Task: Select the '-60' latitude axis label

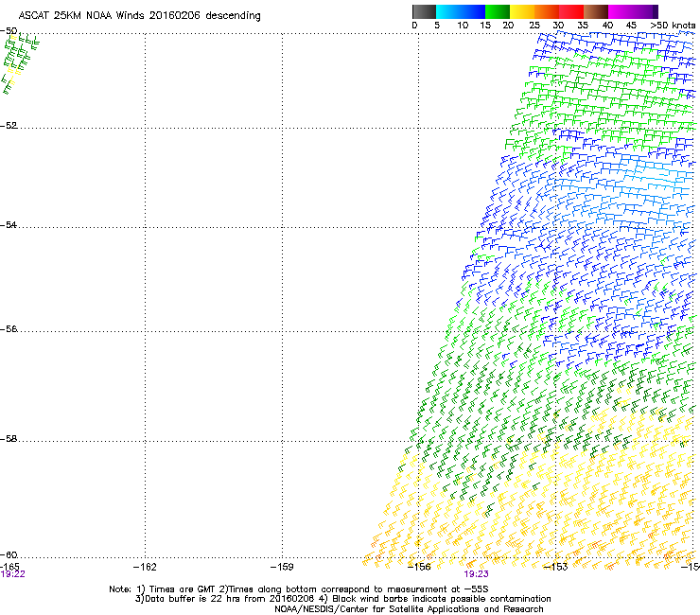Action: point(9,555)
